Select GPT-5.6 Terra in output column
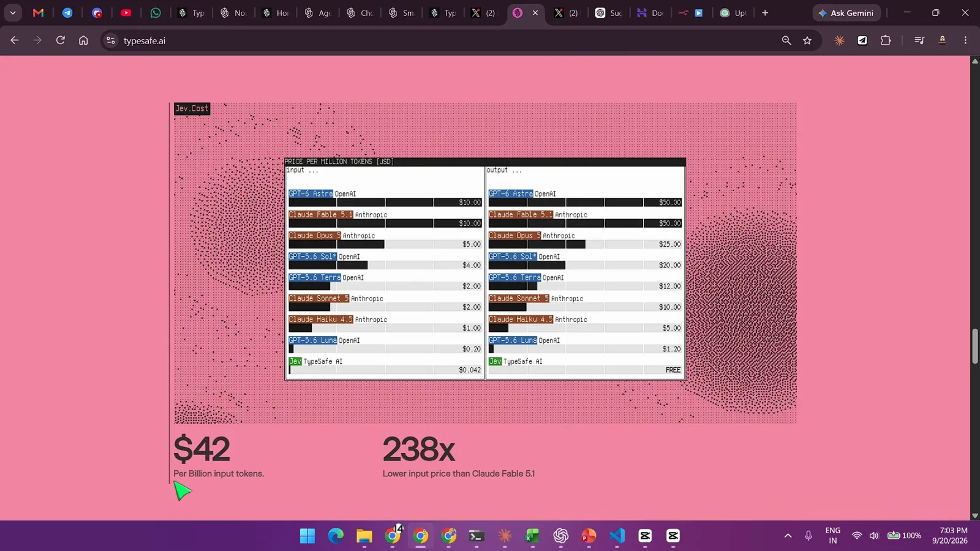980x551 pixels. [x=515, y=277]
